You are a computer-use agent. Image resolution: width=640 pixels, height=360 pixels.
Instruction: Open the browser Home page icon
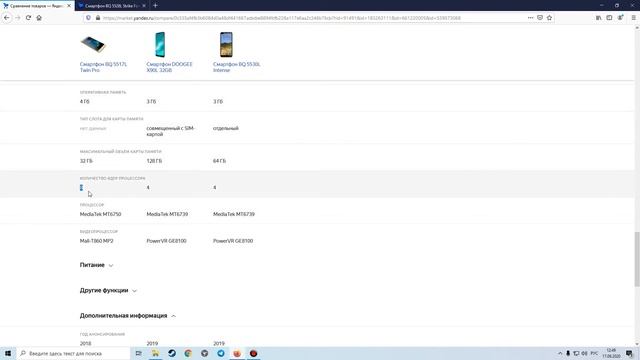coord(39,18)
